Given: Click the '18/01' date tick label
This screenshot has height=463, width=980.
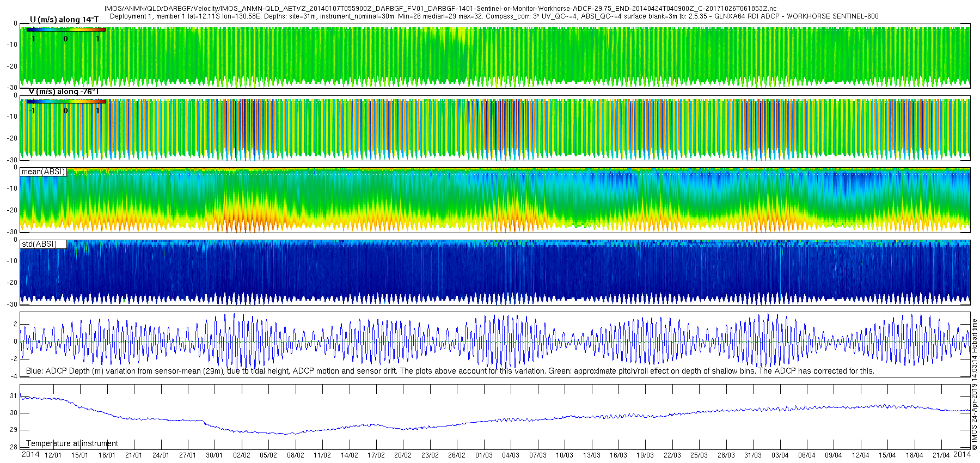Looking at the screenshot, I should 107,455.
